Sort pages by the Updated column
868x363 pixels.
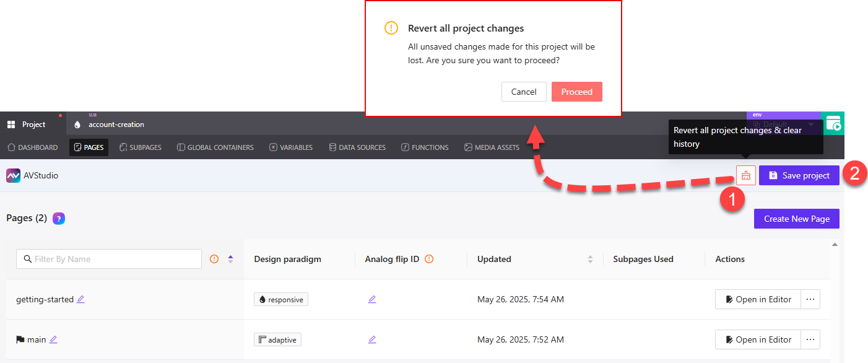(589, 259)
